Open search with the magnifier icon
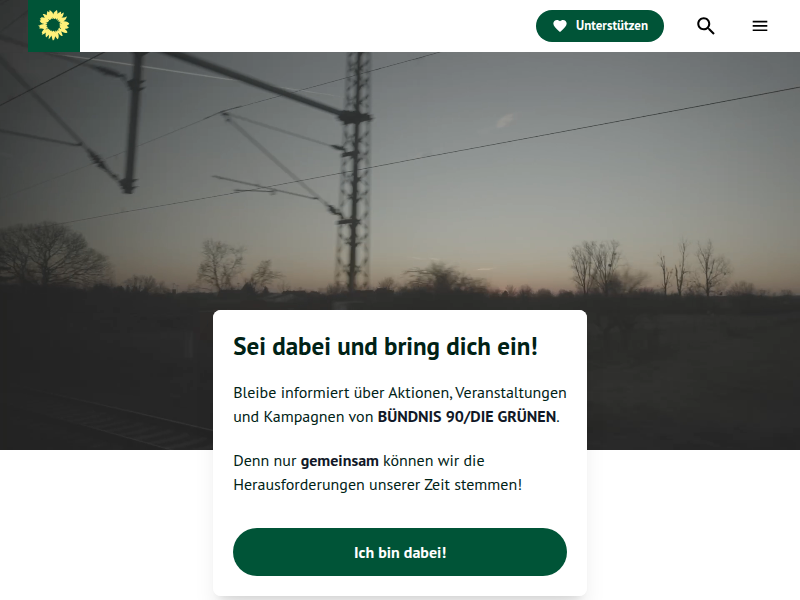Image resolution: width=800 pixels, height=600 pixels. point(706,26)
